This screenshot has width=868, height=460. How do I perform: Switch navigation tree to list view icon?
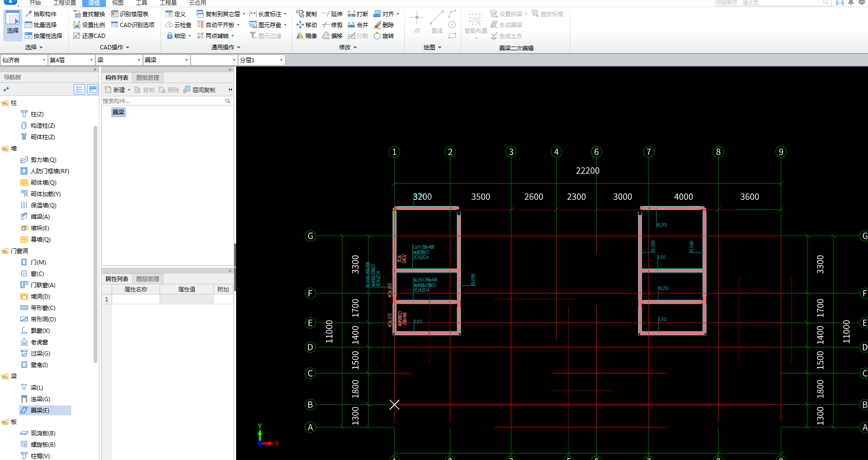(79, 89)
